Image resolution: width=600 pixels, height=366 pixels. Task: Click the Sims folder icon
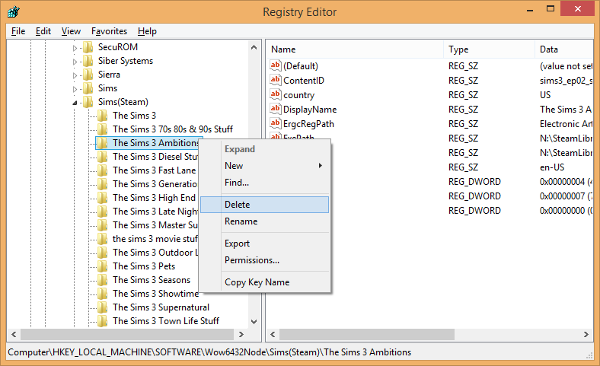[x=88, y=88]
